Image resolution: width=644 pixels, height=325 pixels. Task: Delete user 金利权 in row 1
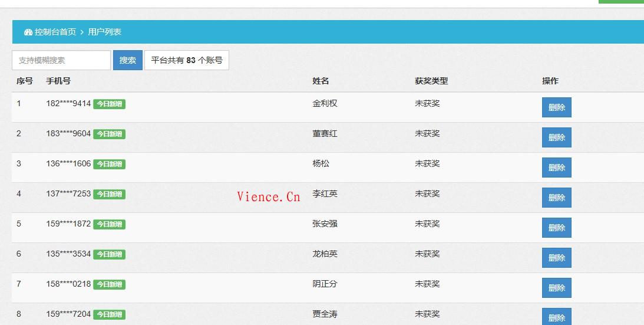pyautogui.click(x=556, y=108)
